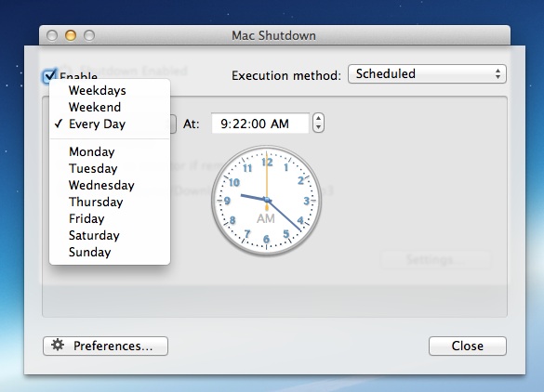Click the Mac Shutdown title bar text

[273, 35]
